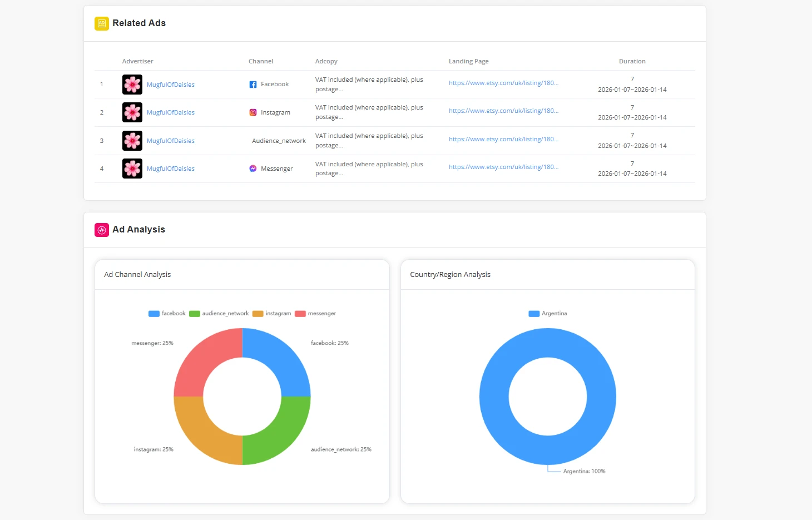Select the Advertiser column header

point(137,61)
